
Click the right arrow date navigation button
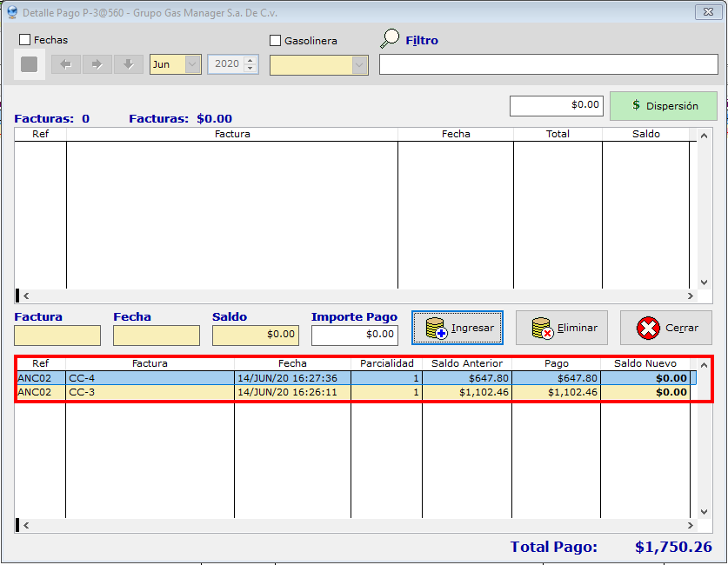[97, 64]
